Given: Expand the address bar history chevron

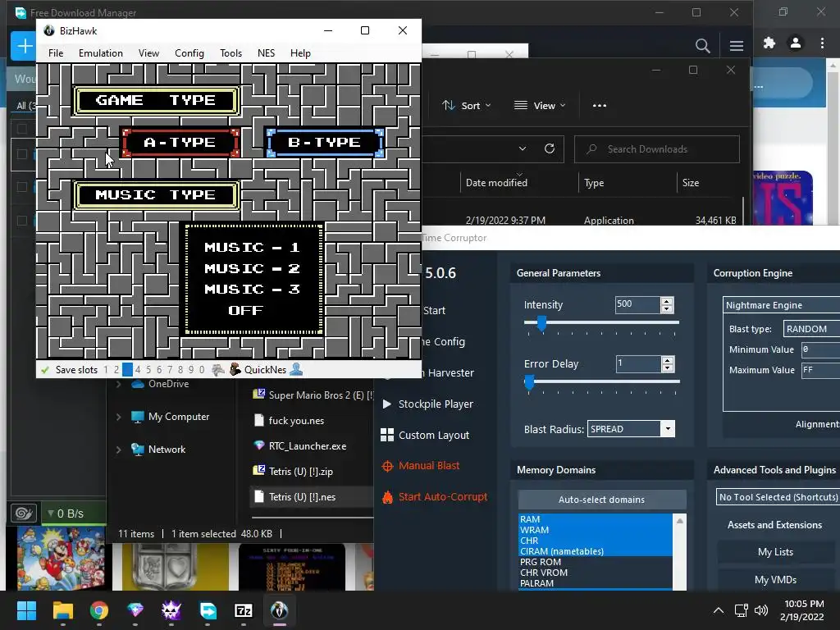Looking at the screenshot, I should pyautogui.click(x=523, y=149).
